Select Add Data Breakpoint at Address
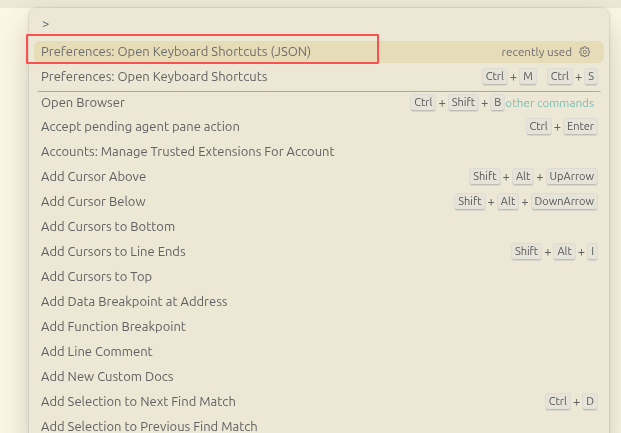 [319, 301]
